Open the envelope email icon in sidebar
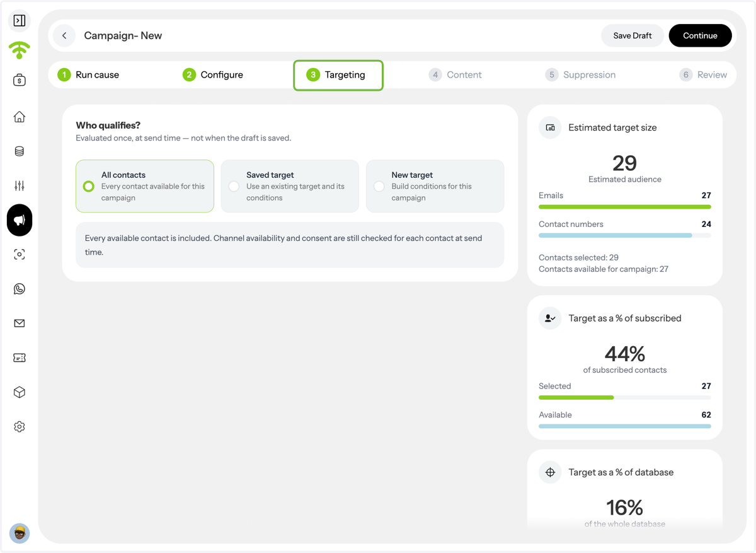756x553 pixels. point(20,323)
